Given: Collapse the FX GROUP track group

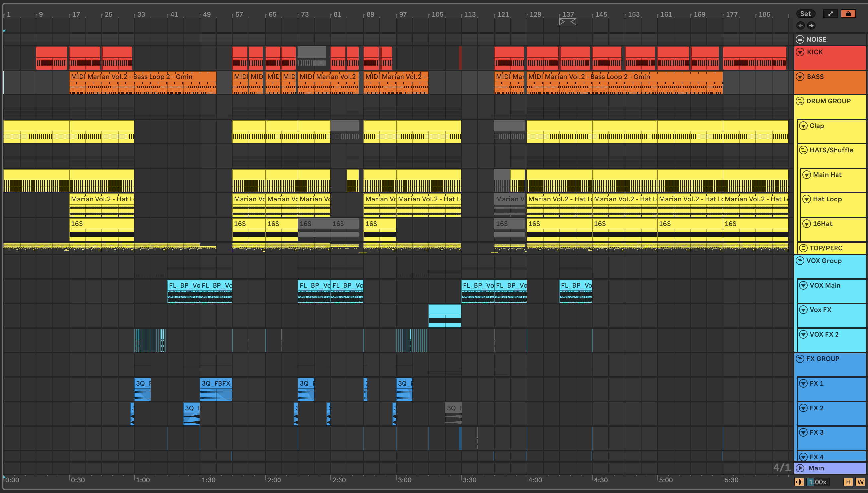Looking at the screenshot, I should click(x=800, y=358).
